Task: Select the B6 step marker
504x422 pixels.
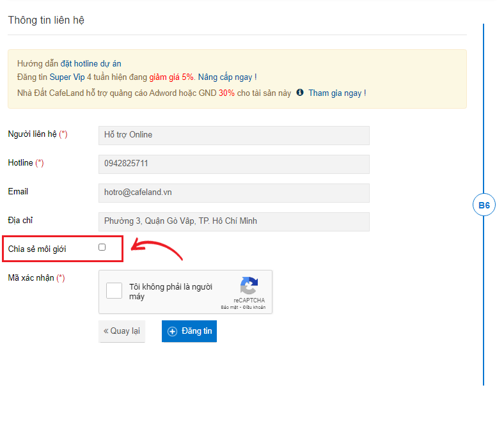Action: [x=484, y=205]
